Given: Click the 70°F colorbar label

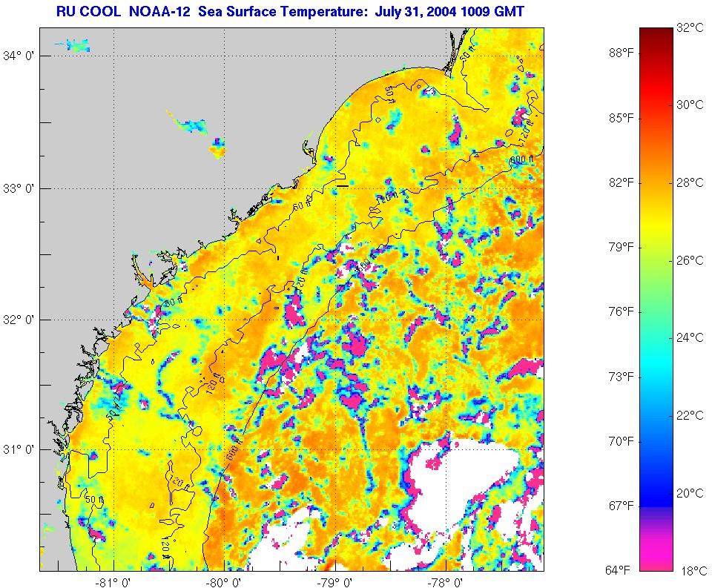Looking at the screenshot, I should [x=622, y=441].
